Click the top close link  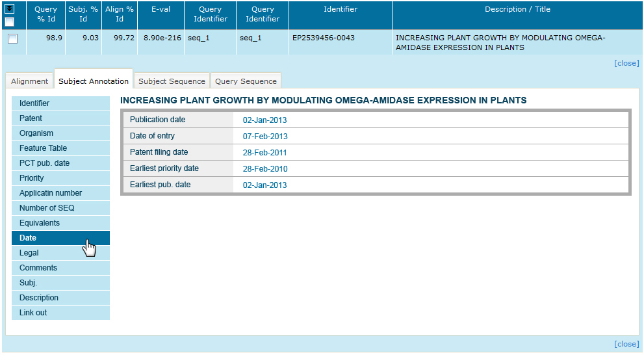click(626, 63)
